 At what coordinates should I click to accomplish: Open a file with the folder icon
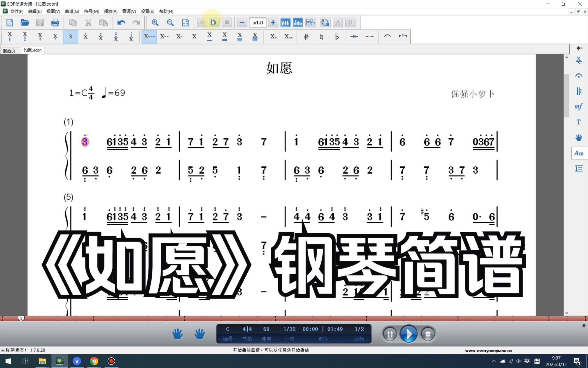(x=25, y=22)
